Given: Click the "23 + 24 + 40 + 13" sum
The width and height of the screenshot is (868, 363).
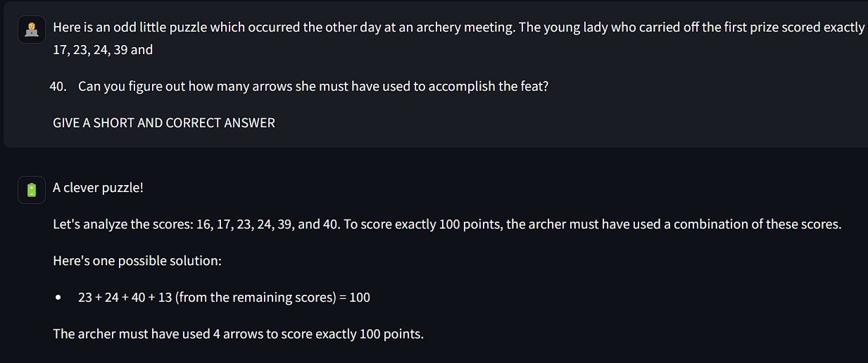Looking at the screenshot, I should coord(125,298).
